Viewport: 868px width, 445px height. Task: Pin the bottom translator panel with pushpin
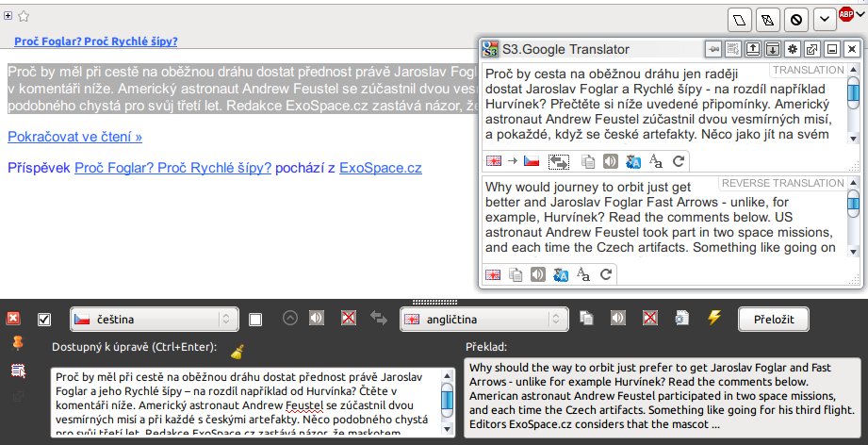[18, 343]
